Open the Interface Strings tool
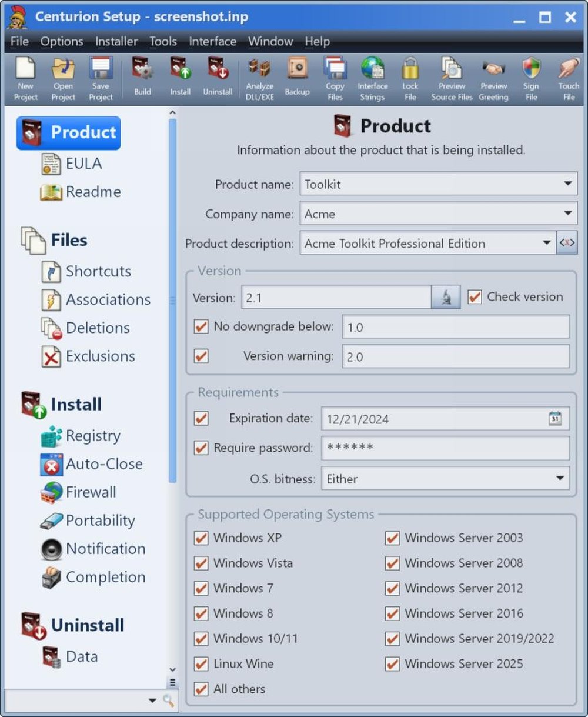This screenshot has height=717, width=588. click(372, 79)
